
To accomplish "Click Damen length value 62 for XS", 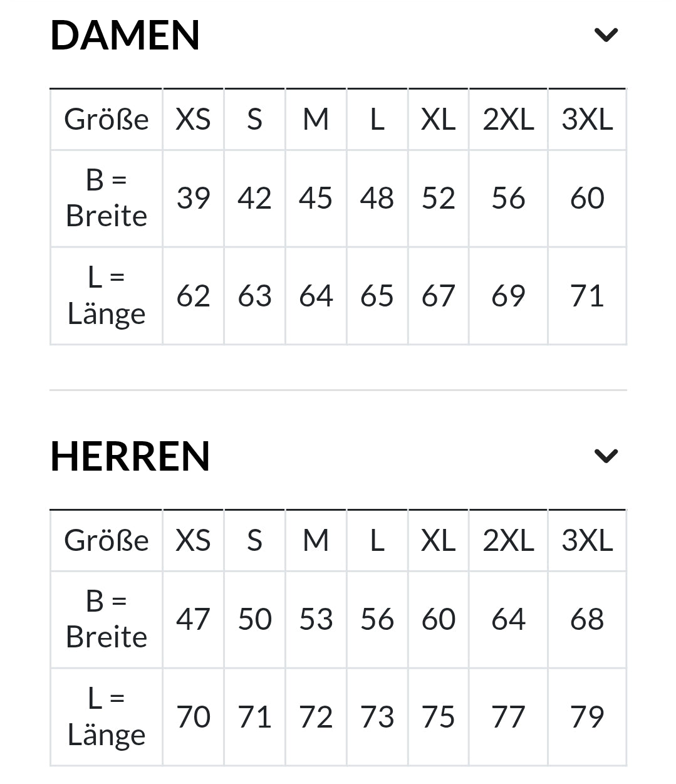I will 193,296.
